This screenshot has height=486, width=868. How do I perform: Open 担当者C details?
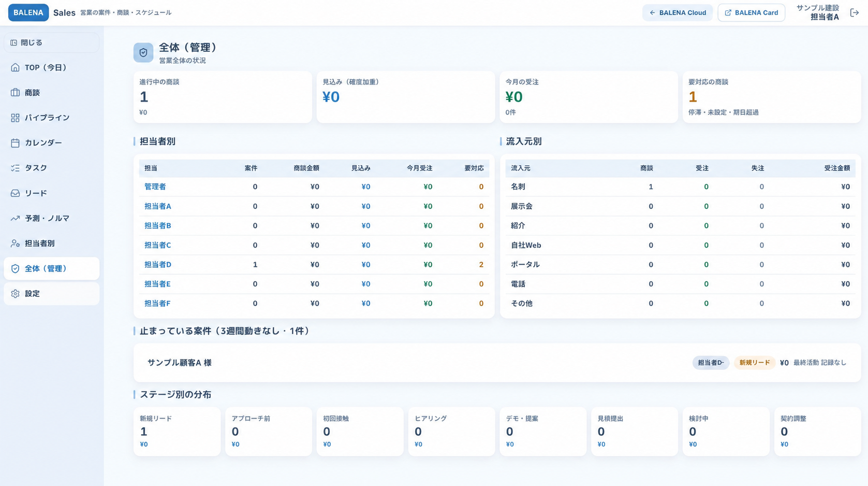coord(157,245)
